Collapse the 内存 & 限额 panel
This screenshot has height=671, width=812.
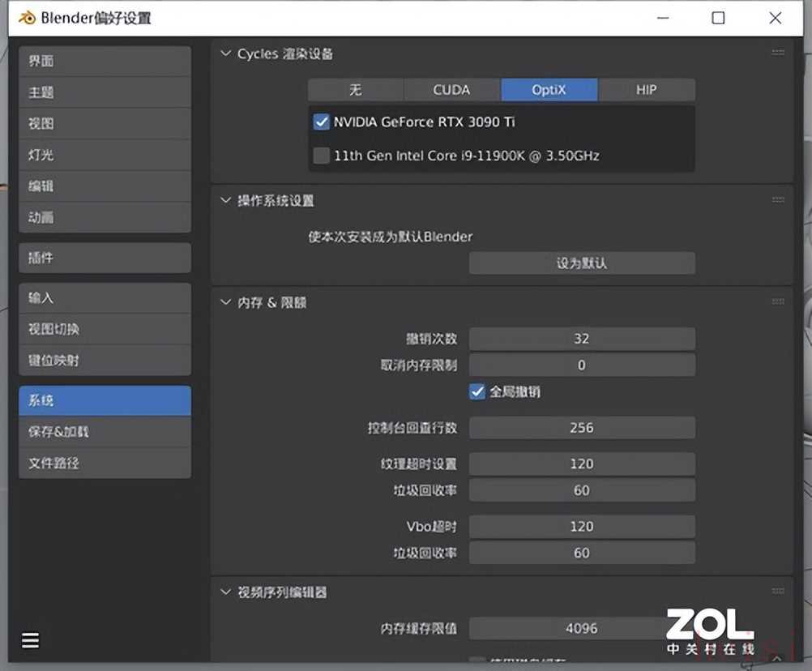(x=225, y=302)
